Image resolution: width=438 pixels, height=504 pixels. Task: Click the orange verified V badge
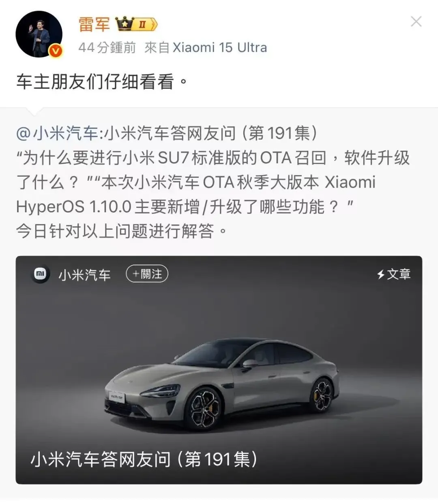pyautogui.click(x=56, y=51)
